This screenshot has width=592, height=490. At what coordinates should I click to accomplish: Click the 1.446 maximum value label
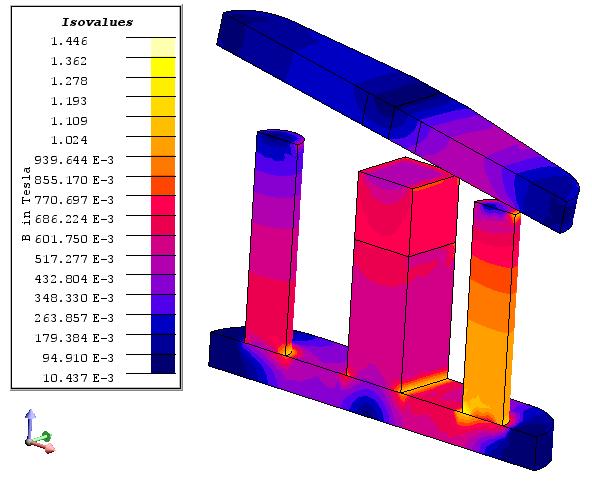[69, 41]
